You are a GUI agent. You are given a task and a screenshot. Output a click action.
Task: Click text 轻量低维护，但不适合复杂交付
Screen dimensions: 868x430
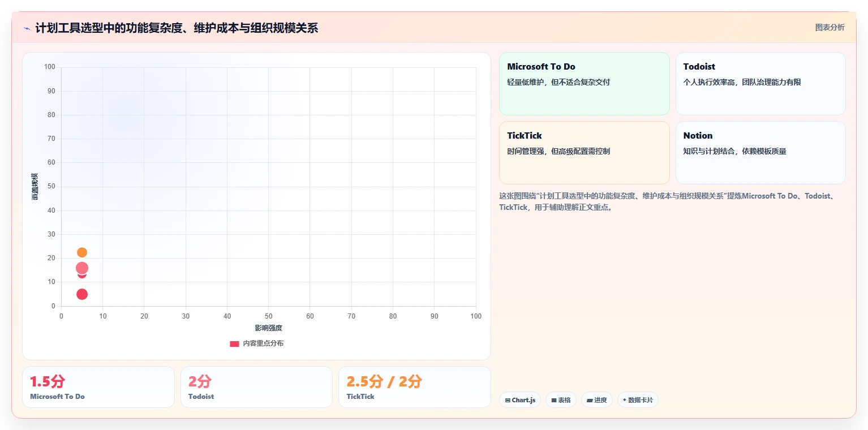click(x=558, y=82)
